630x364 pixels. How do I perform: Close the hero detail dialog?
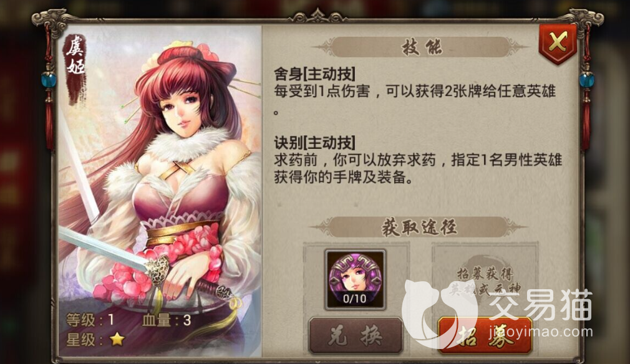click(558, 44)
